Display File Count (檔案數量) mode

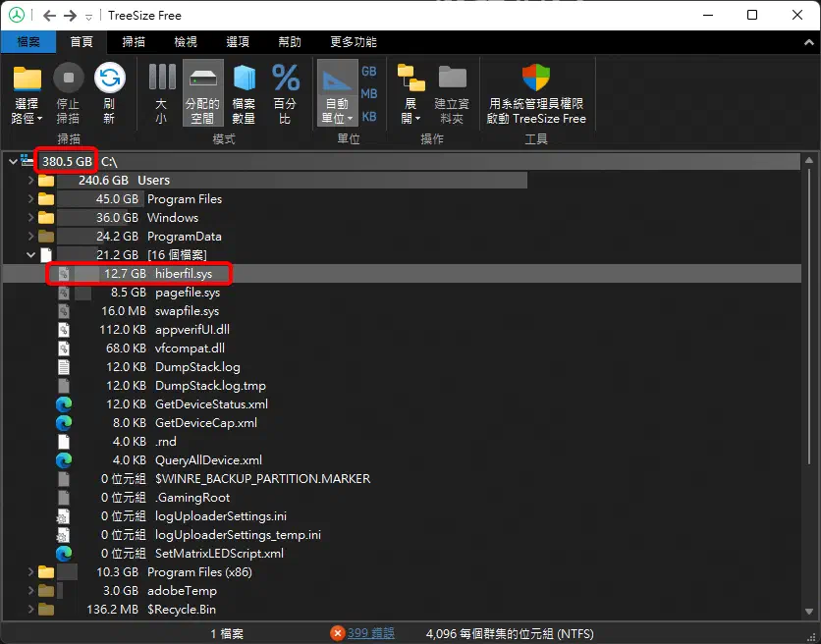(243, 93)
